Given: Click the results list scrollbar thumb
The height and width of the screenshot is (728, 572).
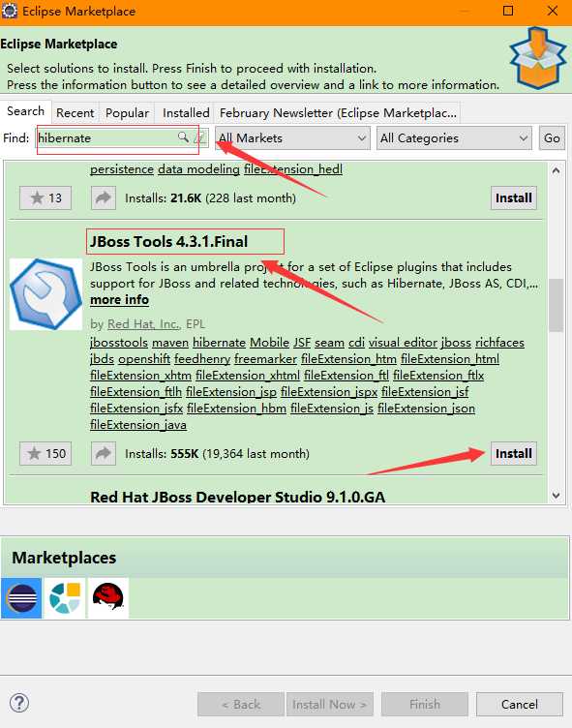Looking at the screenshot, I should [556, 305].
